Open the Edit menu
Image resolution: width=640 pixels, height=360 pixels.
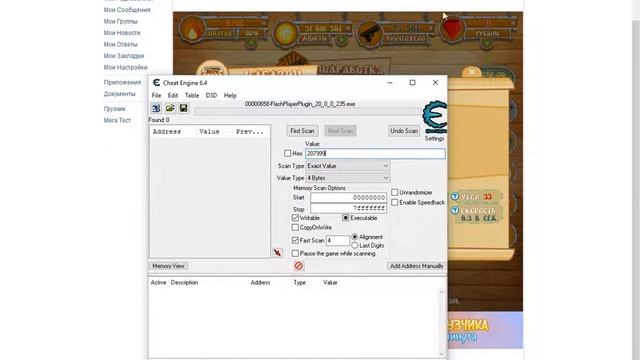pos(173,96)
